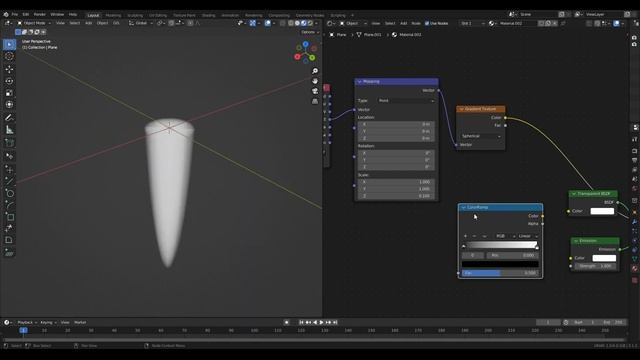The height and width of the screenshot is (360, 640).
Task: Click the Blender logo menu icon
Action: (6, 14)
